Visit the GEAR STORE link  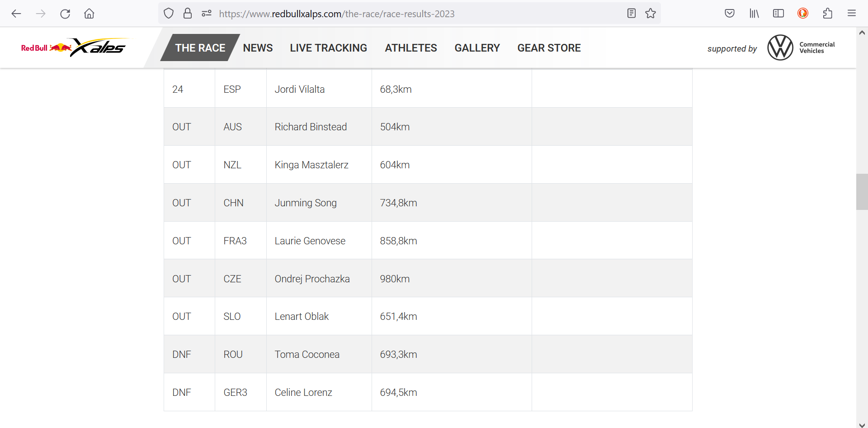click(549, 48)
